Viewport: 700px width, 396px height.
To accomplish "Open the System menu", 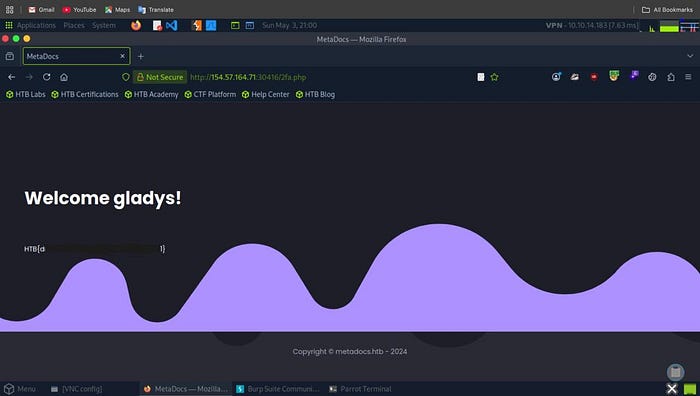I will (104, 25).
